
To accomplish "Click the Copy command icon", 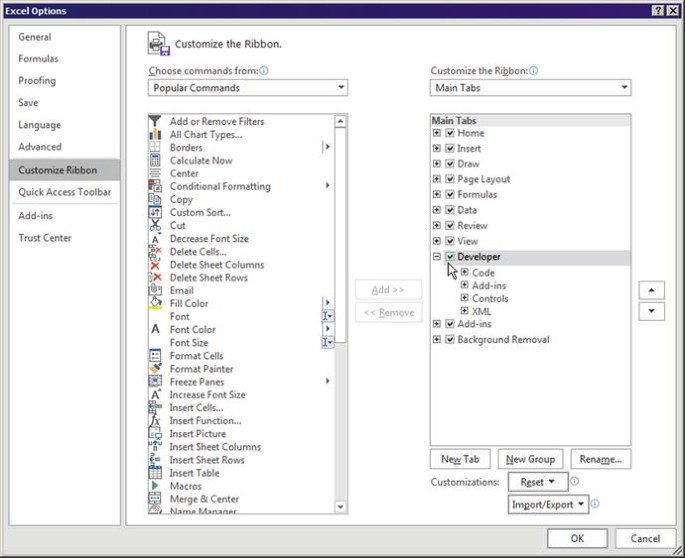I will tap(155, 199).
